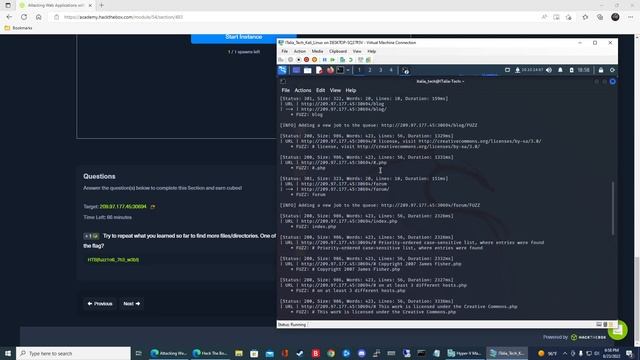Open the Windows notification center icon
Viewport: 640px width, 360px height.
630,353
